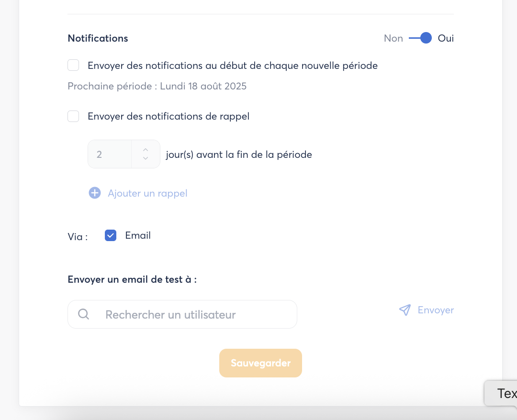Decrease reminder days with the down arrow
Image resolution: width=517 pixels, height=420 pixels.
(146, 159)
